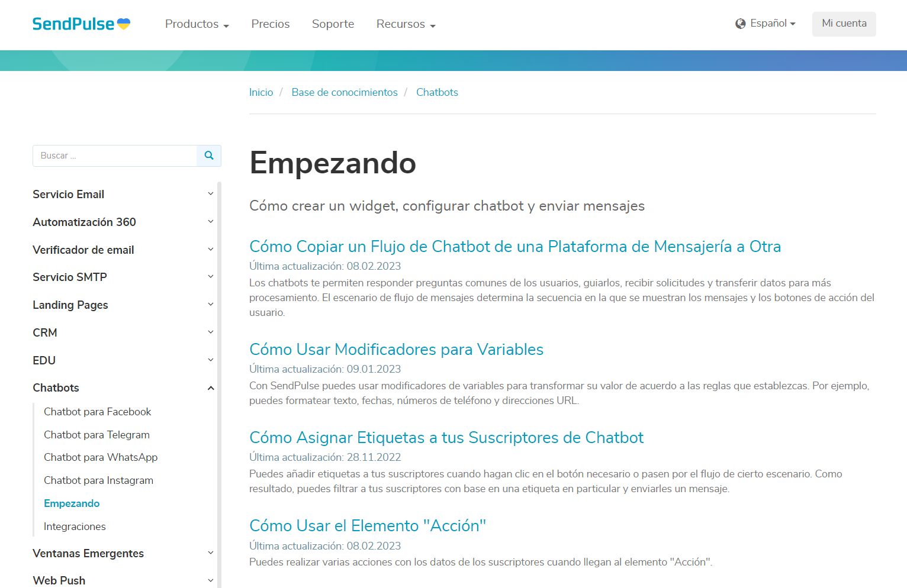Open Servicio Email sidebar category

[69, 195]
